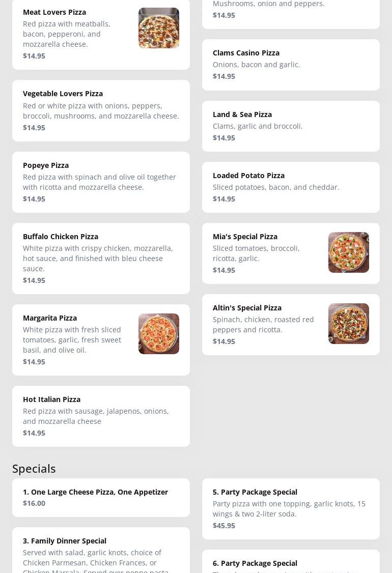
Task: Click Altin's Special Pizza thumbnail
Action: click(348, 324)
